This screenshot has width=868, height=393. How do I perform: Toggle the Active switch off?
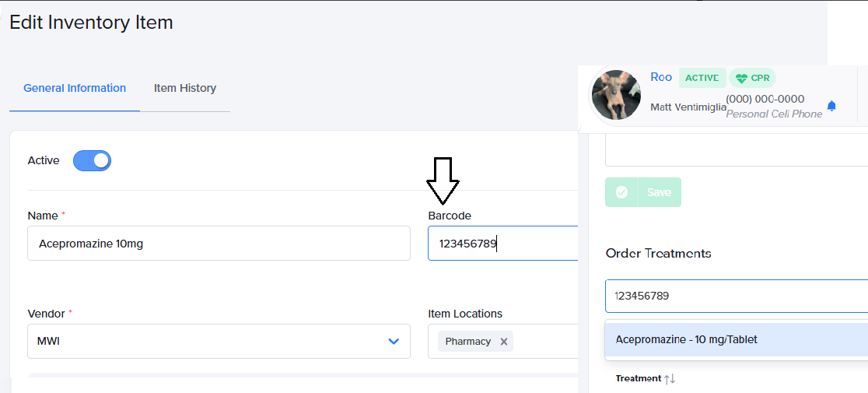coord(92,161)
